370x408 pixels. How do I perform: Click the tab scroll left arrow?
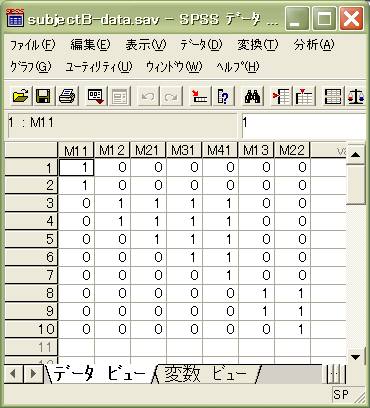pyautogui.click(x=13, y=374)
